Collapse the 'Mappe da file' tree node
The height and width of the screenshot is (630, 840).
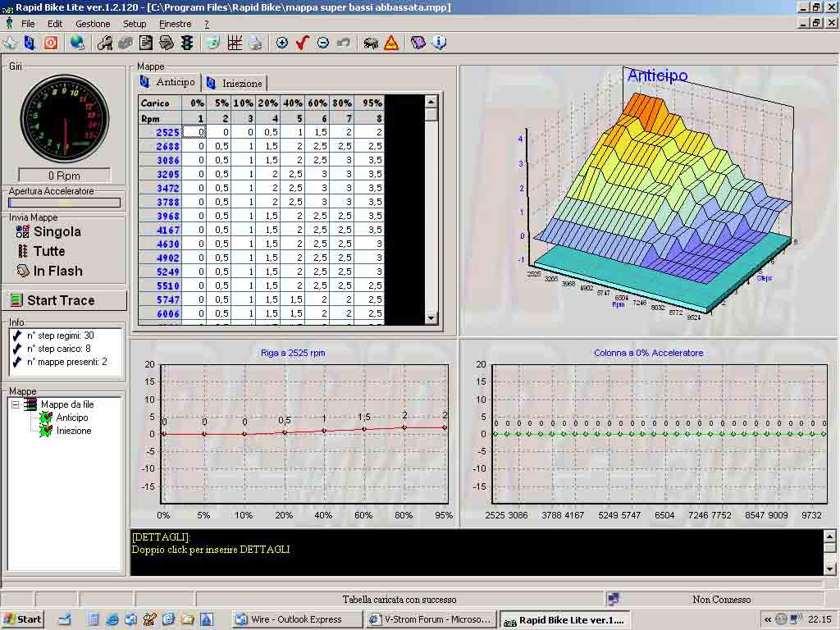[x=16, y=404]
